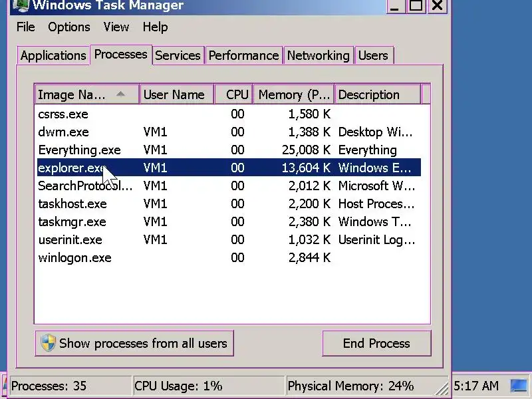Open the View menu
532x399 pixels.
[116, 27]
